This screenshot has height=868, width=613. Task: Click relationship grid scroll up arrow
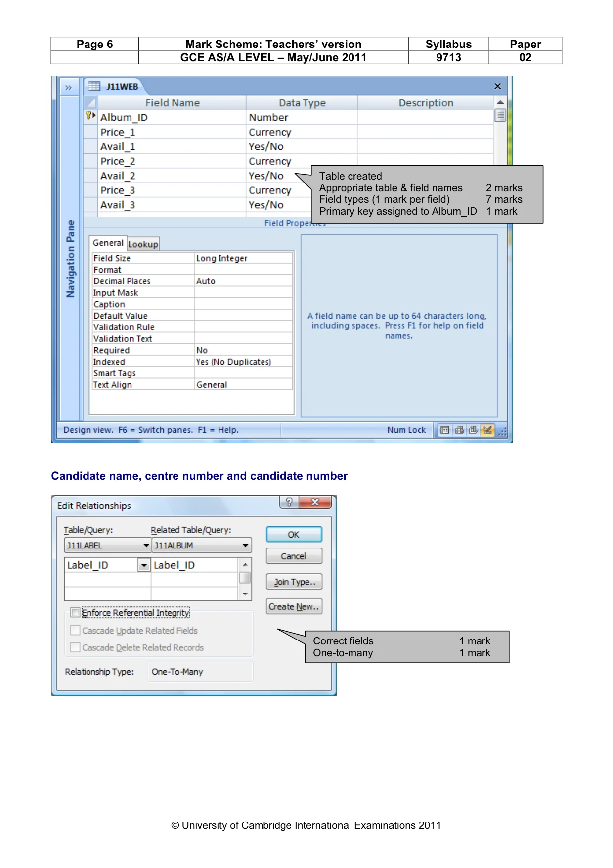click(245, 564)
